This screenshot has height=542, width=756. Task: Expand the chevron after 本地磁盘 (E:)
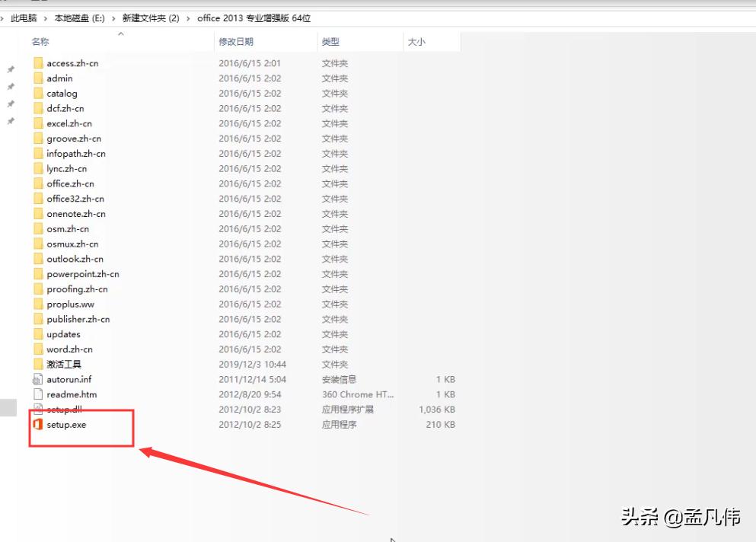point(113,18)
